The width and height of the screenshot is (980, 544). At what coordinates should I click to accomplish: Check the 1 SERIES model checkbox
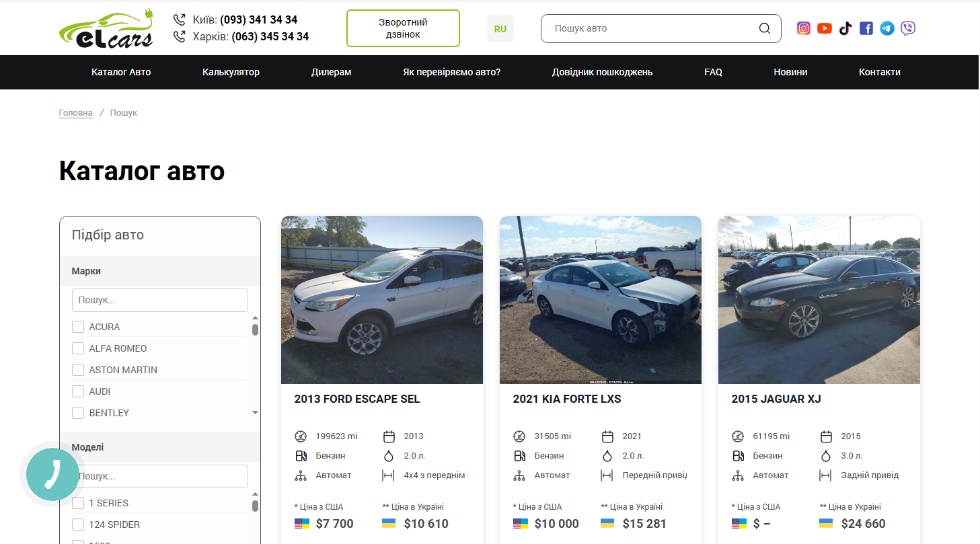78,503
